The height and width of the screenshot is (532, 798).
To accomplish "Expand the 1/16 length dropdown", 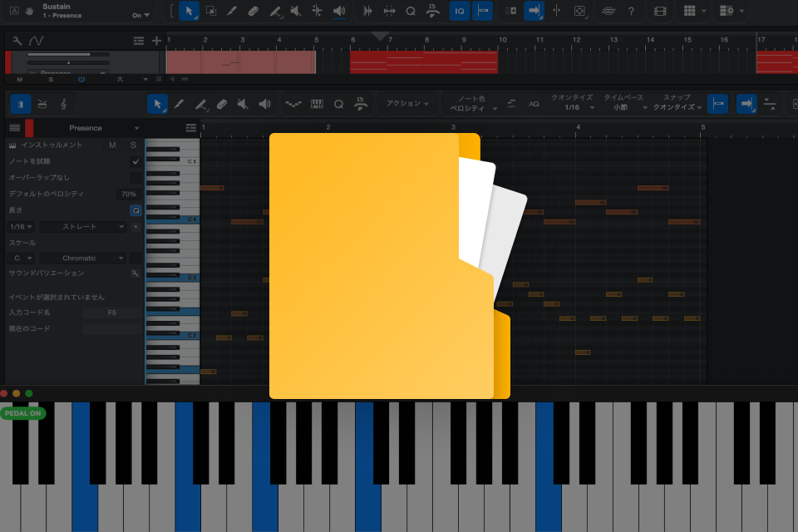I will (21, 227).
